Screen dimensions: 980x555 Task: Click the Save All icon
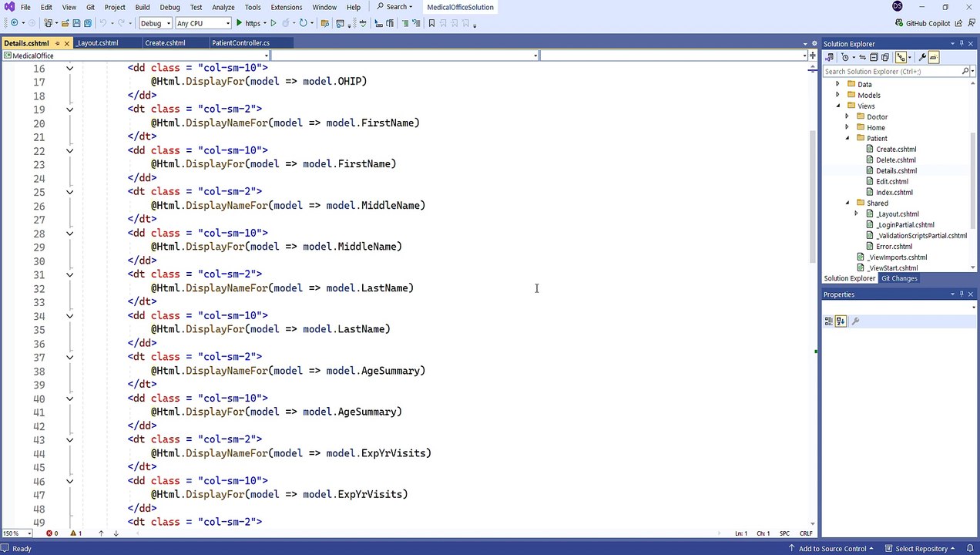(88, 23)
